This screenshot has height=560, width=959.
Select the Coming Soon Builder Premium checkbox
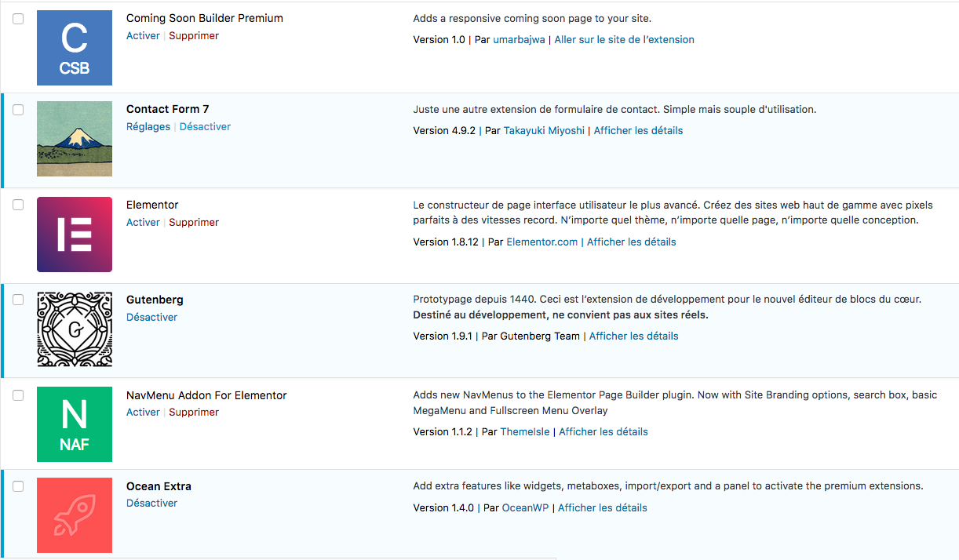click(18, 19)
